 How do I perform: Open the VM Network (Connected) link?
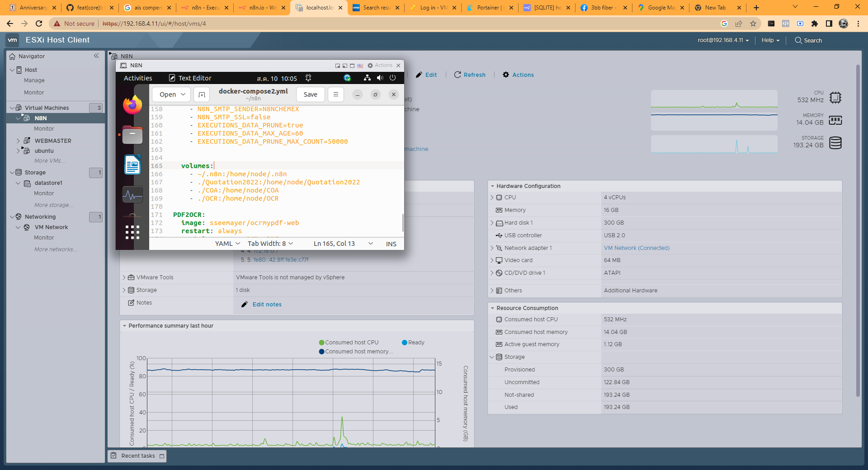tap(637, 248)
